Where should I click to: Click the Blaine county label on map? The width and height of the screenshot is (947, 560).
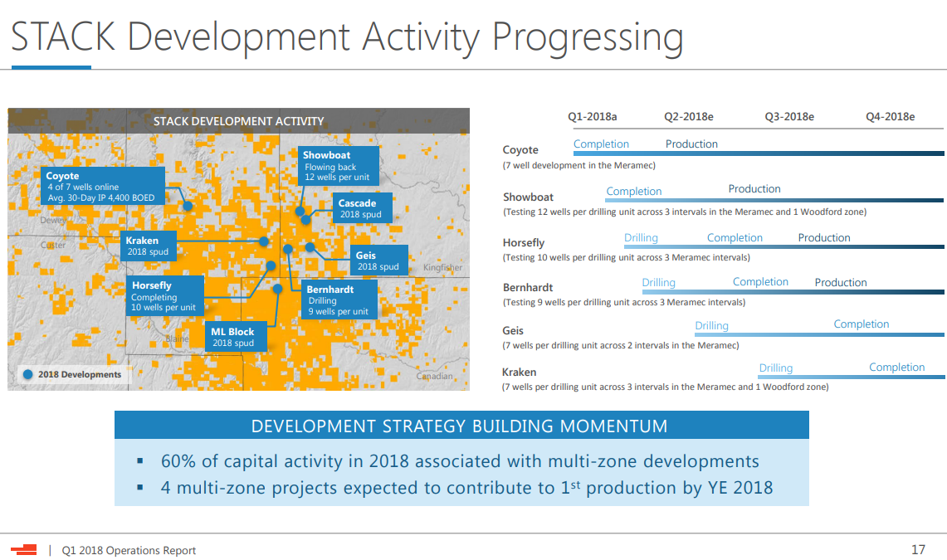(x=177, y=338)
